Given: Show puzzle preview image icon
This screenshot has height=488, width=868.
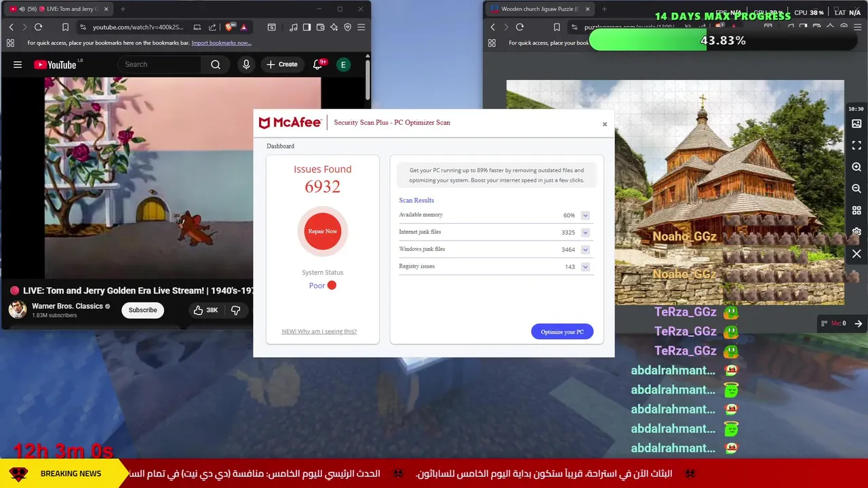Looking at the screenshot, I should click(x=856, y=123).
